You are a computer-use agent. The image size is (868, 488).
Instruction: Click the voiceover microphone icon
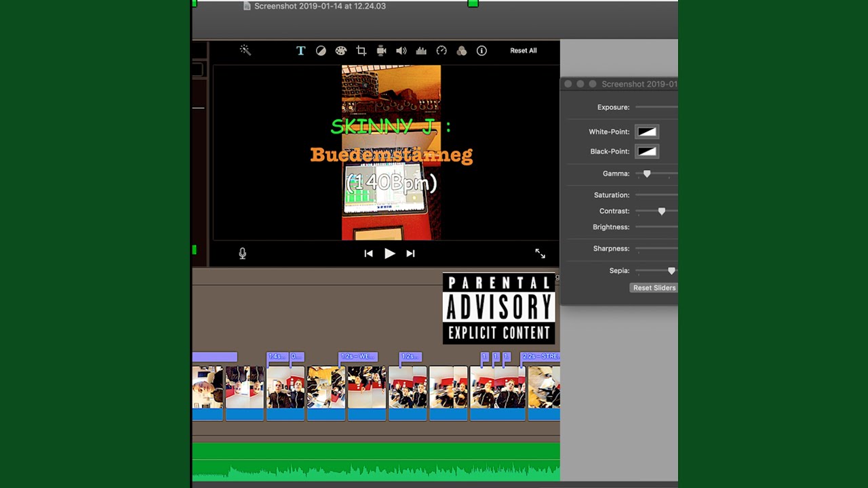click(x=243, y=253)
